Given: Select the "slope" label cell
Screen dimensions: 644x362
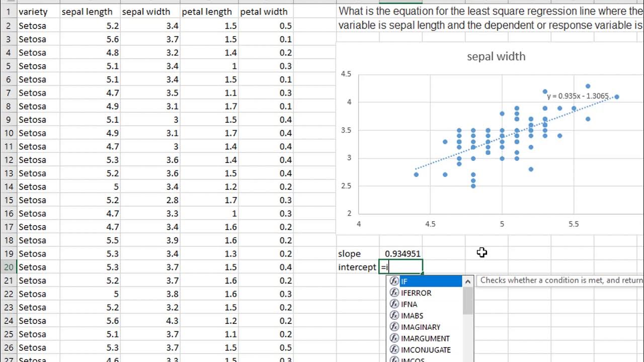Looking at the screenshot, I should coord(349,254).
